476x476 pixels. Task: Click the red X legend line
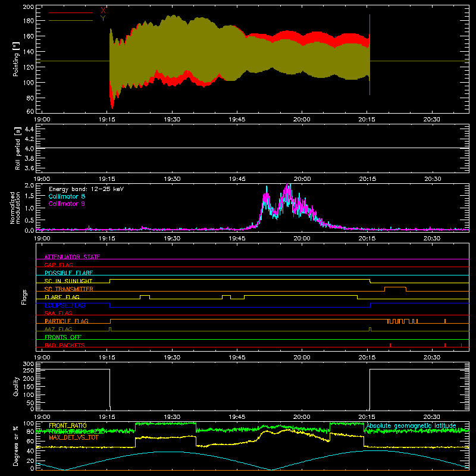point(71,12)
